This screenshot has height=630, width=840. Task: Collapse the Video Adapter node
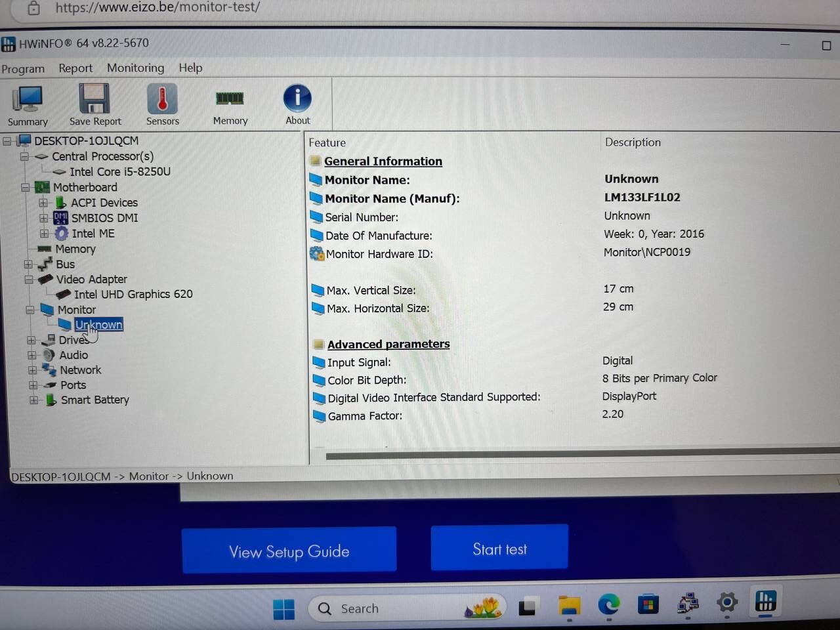pos(28,280)
